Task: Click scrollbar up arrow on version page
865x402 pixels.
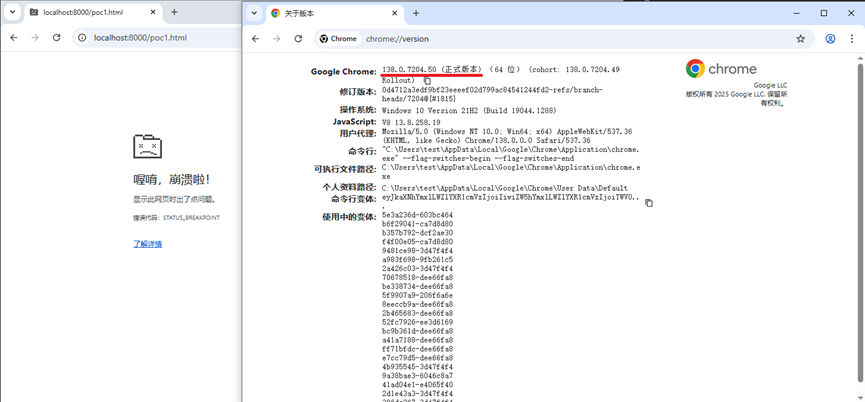Action: 859,57
